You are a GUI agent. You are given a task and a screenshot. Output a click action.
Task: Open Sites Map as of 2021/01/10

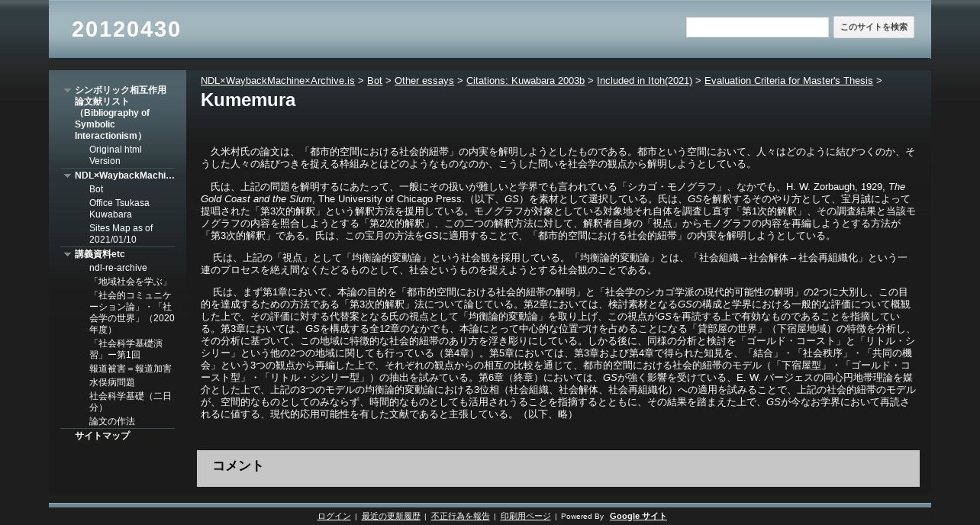pos(121,234)
